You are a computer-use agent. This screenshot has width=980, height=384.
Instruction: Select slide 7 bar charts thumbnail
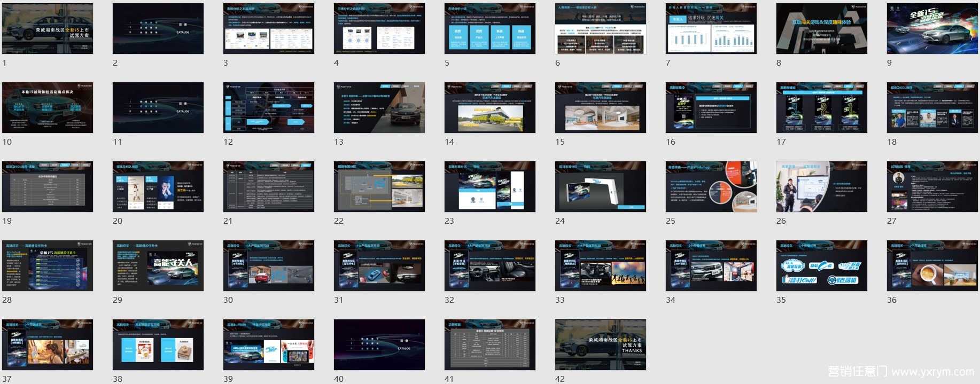711,28
